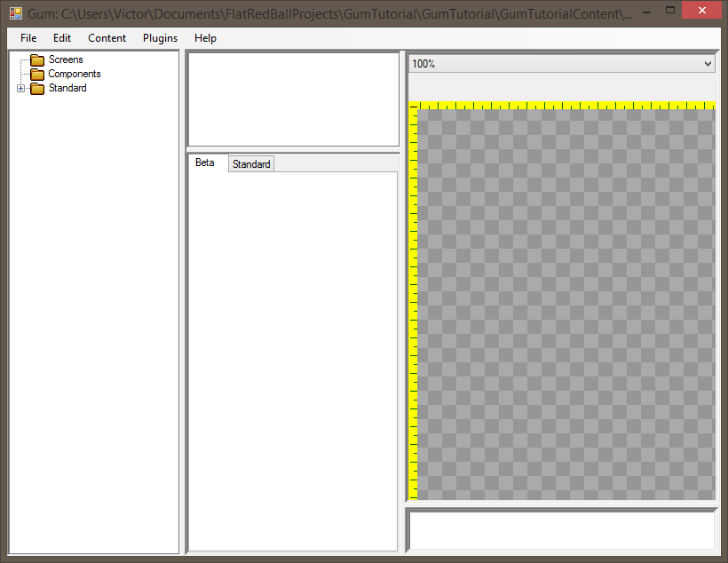Open the Plugins menu
This screenshot has height=563, width=728.
click(160, 38)
